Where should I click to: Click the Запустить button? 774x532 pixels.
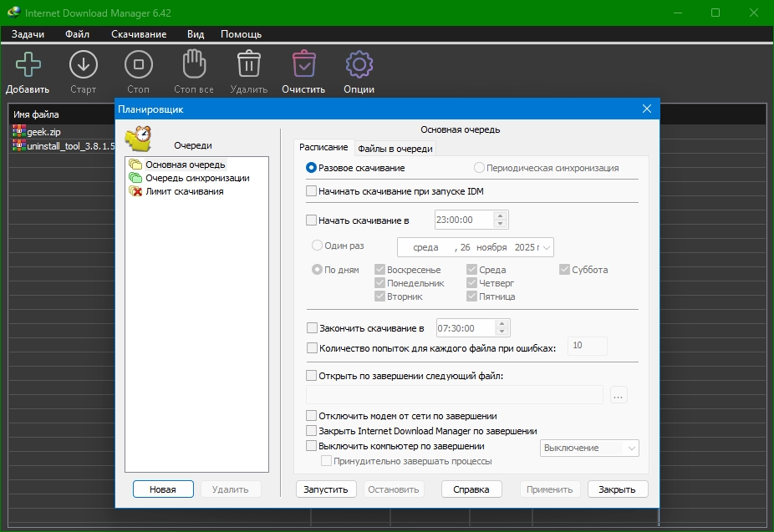coord(326,489)
